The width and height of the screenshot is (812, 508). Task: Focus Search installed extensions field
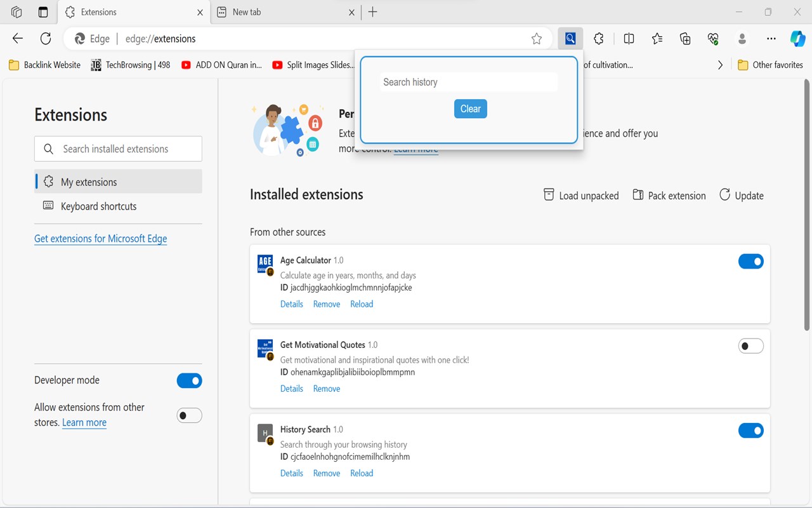coord(119,149)
